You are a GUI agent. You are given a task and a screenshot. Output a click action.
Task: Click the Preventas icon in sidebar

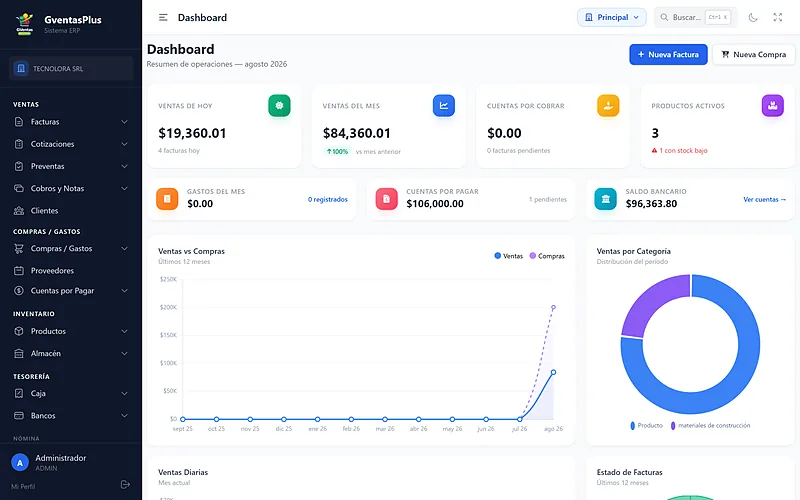coord(19,166)
